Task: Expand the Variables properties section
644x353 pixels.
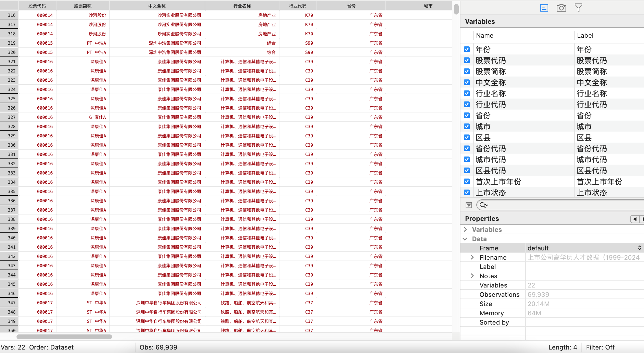Action: coord(465,230)
